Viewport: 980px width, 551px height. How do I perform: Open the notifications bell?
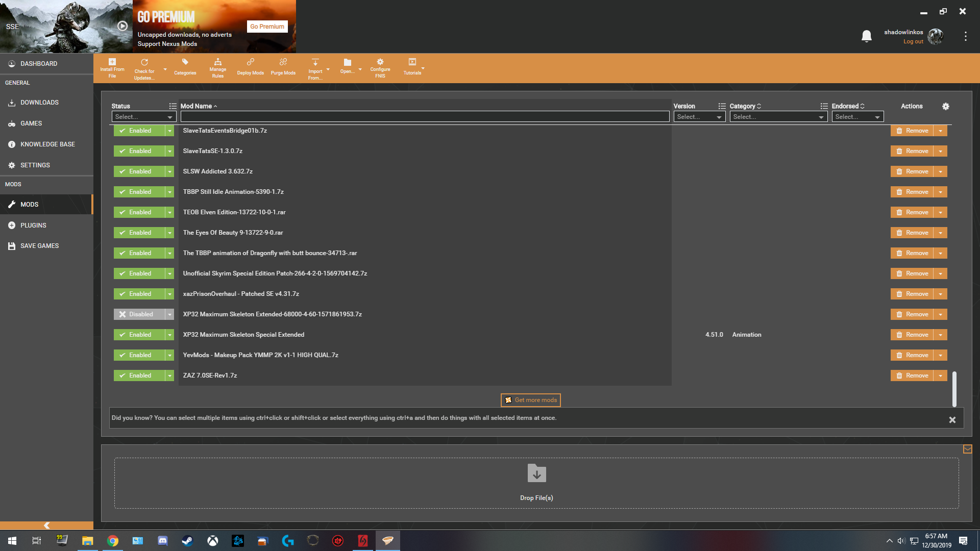pos(866,36)
